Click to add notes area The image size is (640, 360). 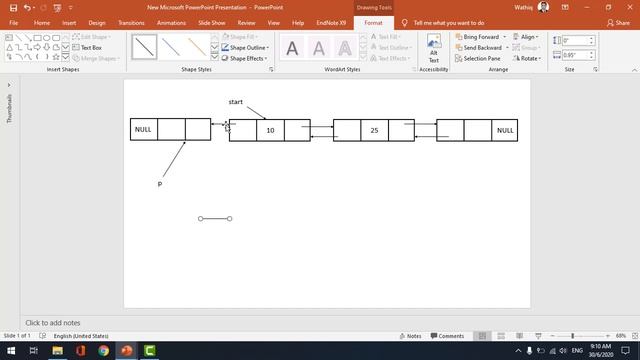(330, 323)
